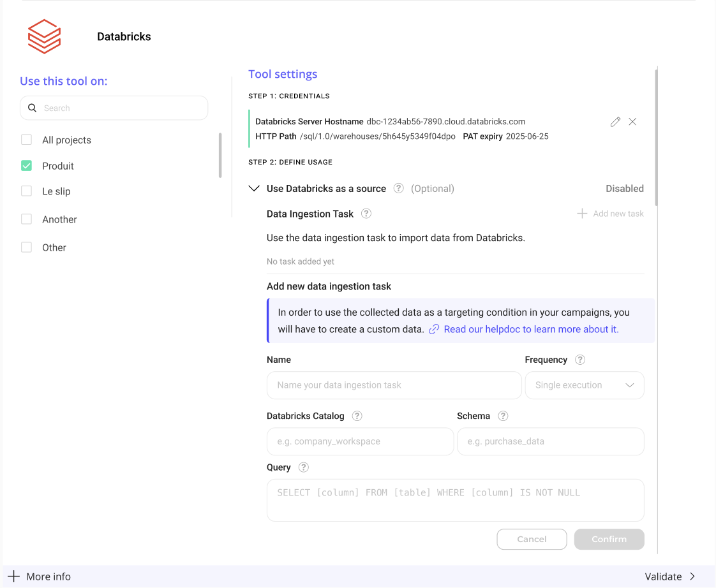Show help for Databricks Catalog field
Image resolution: width=716 pixels, height=588 pixels.
(x=357, y=416)
